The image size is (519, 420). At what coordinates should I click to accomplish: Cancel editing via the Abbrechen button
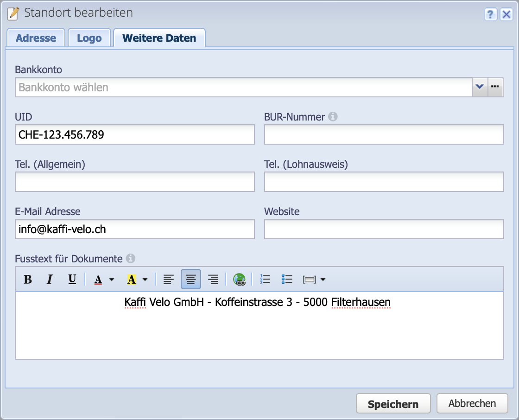click(x=472, y=403)
